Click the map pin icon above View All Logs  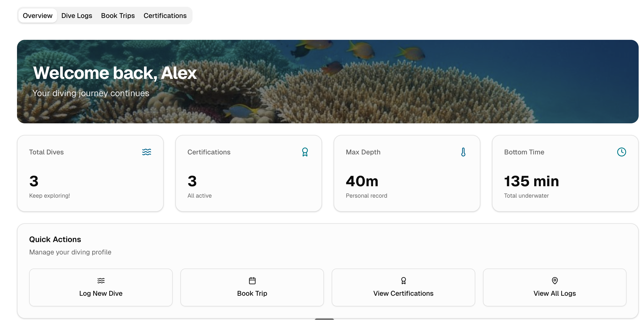click(555, 280)
